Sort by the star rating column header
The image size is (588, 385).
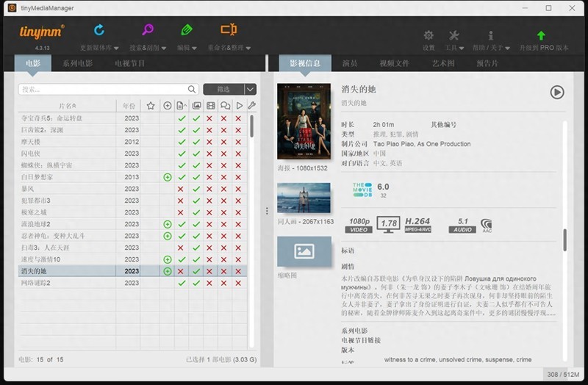point(151,106)
